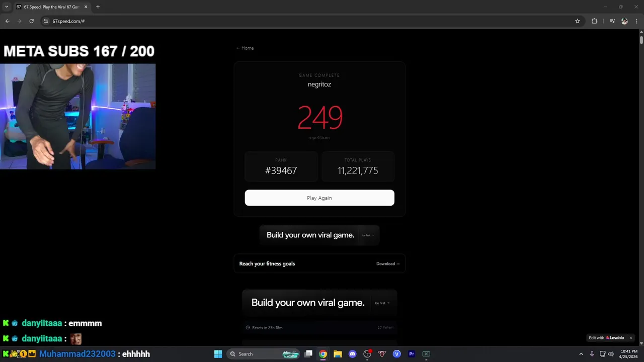Screen dimensions: 644x362
Task: Expand the tab search dropdown
Action: point(7,7)
